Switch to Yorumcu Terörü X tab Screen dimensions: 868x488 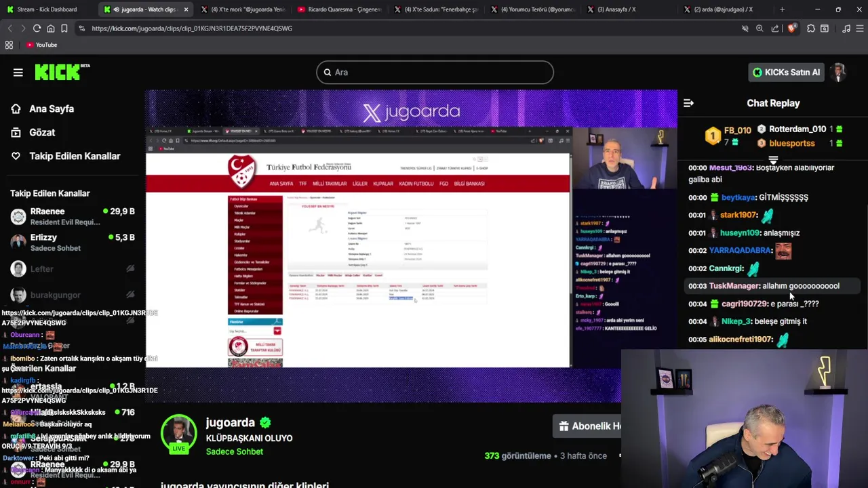tap(532, 9)
